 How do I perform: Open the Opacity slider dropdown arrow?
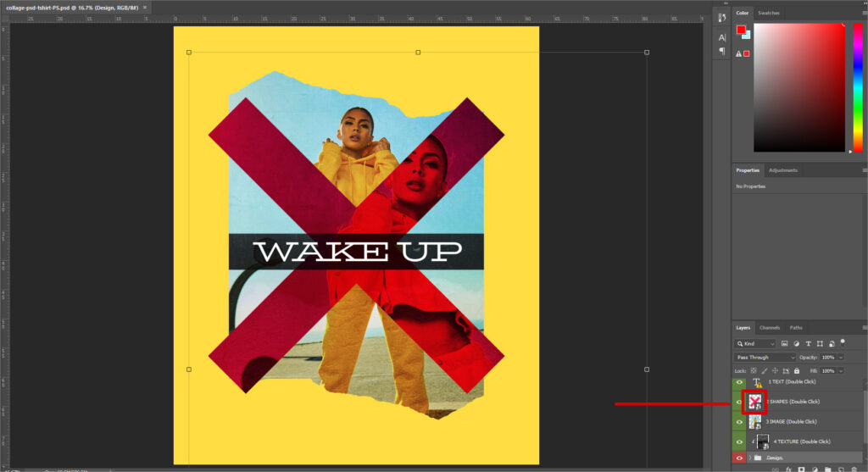841,358
